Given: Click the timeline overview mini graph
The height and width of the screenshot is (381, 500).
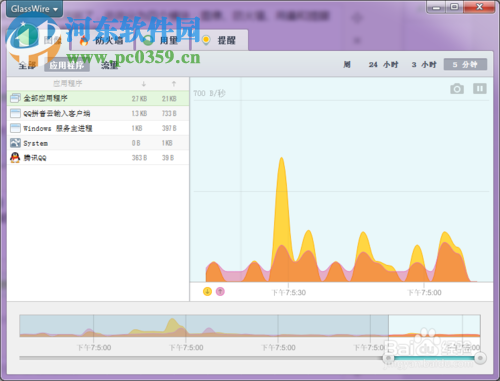Looking at the screenshot, I should tap(250, 326).
